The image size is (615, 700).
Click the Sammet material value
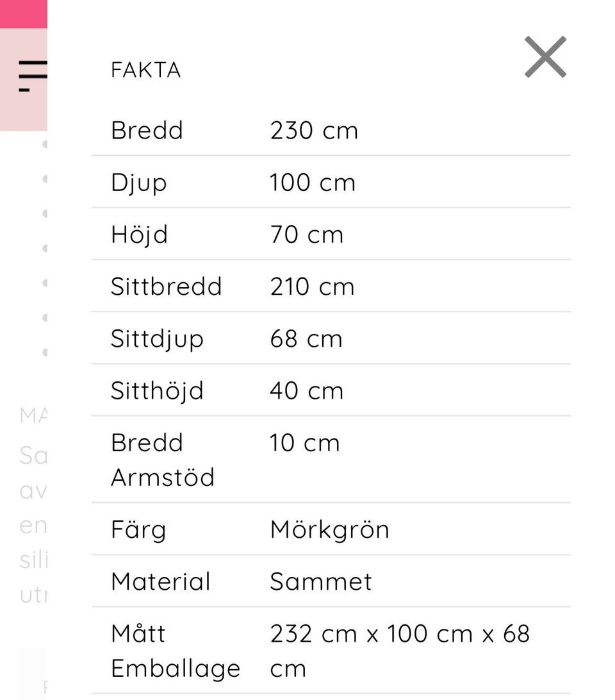pyautogui.click(x=320, y=581)
